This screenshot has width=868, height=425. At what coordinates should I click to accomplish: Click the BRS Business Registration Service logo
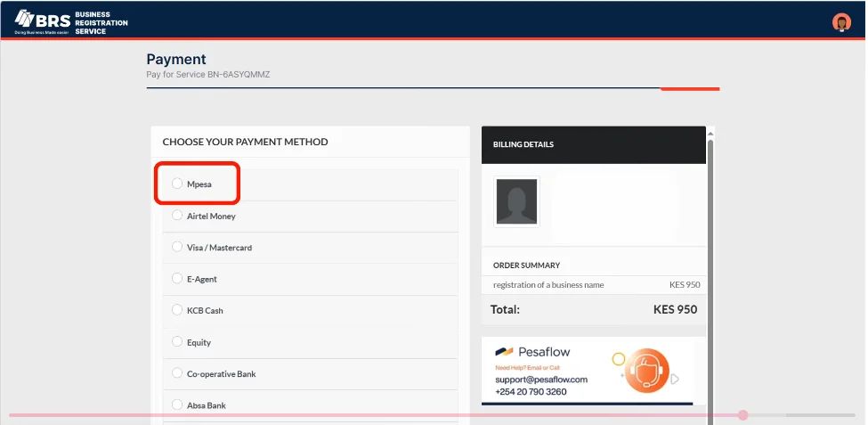click(x=71, y=22)
